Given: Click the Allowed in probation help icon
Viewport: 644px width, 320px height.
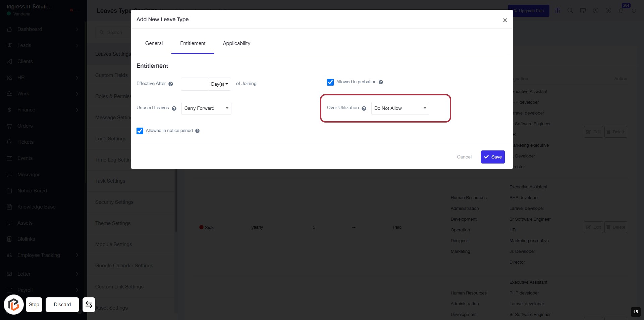Looking at the screenshot, I should [381, 82].
